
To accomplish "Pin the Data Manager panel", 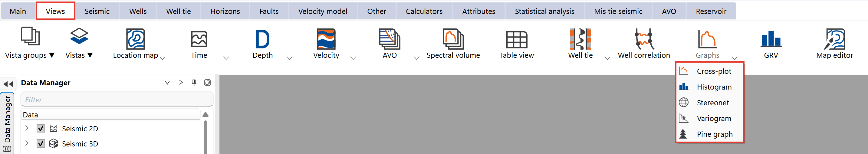I will pos(194,83).
